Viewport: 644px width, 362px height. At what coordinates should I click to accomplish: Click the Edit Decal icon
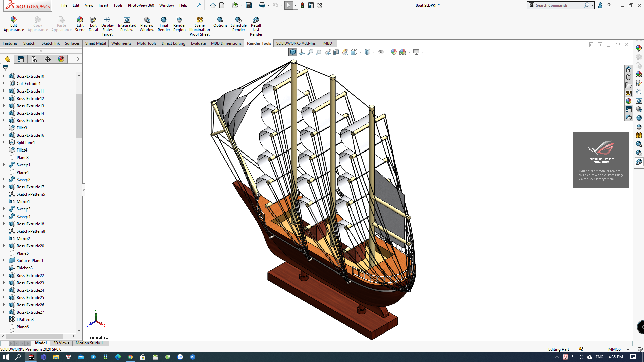pyautogui.click(x=93, y=20)
